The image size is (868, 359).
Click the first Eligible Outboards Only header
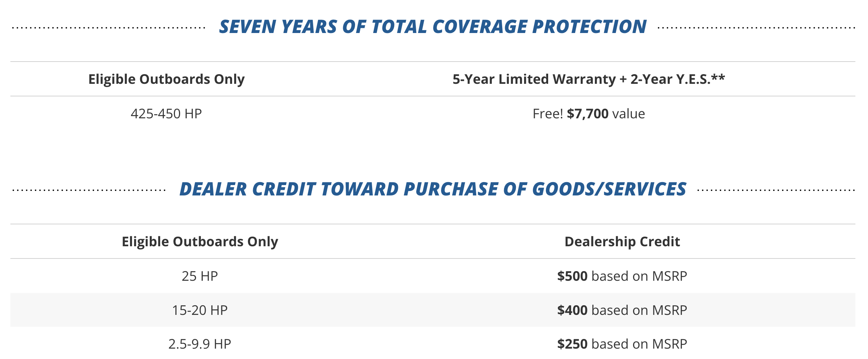[x=166, y=79]
